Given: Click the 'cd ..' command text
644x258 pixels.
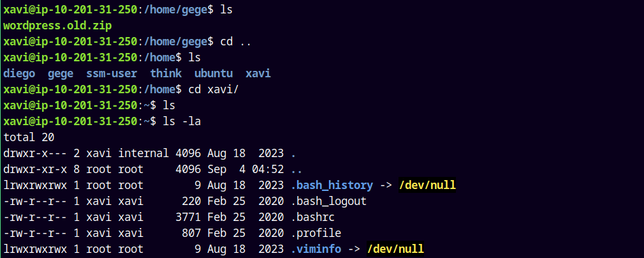Looking at the screenshot, I should (x=236, y=42).
